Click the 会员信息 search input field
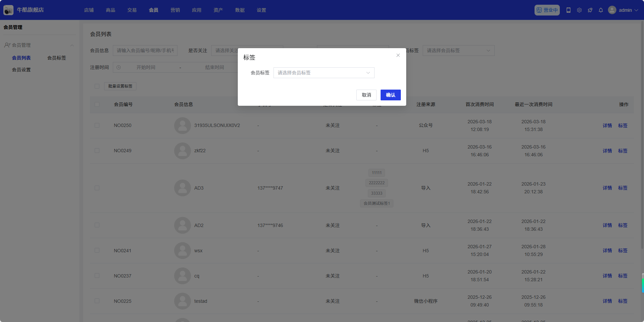Viewport: 644px width, 322px height. [145, 51]
